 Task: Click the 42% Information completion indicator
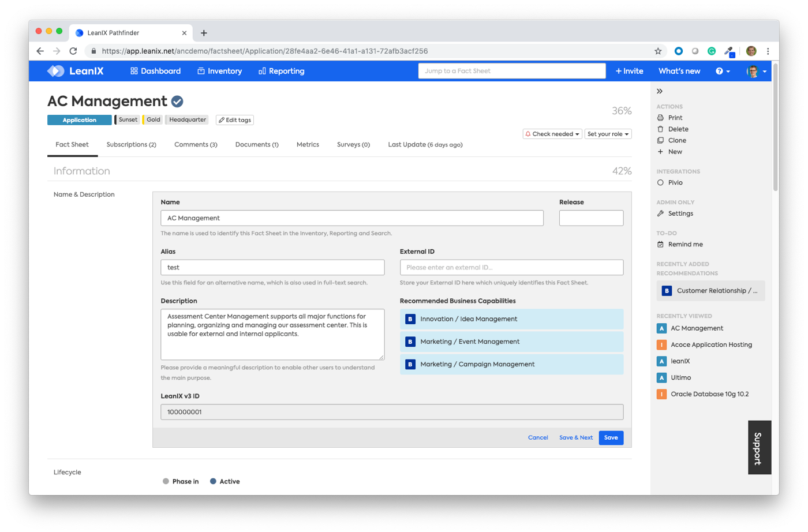pos(623,171)
